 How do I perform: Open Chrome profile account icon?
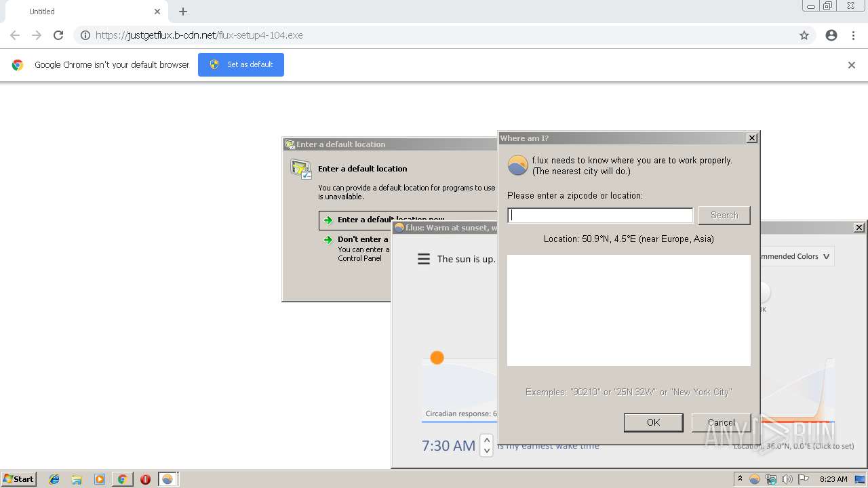click(x=831, y=35)
